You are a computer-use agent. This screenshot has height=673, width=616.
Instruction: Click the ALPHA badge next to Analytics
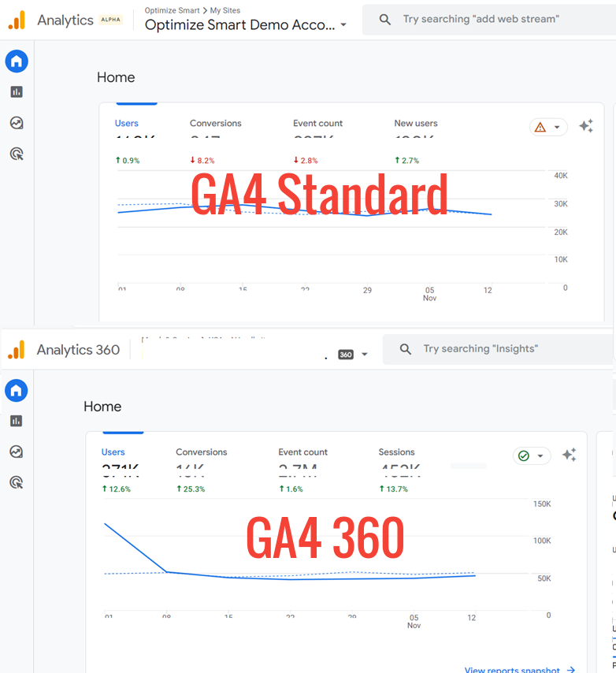coord(110,20)
